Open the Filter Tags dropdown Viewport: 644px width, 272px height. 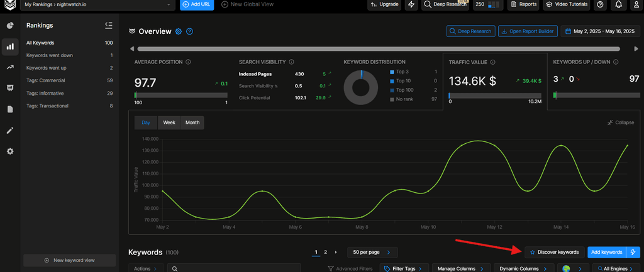(404, 268)
